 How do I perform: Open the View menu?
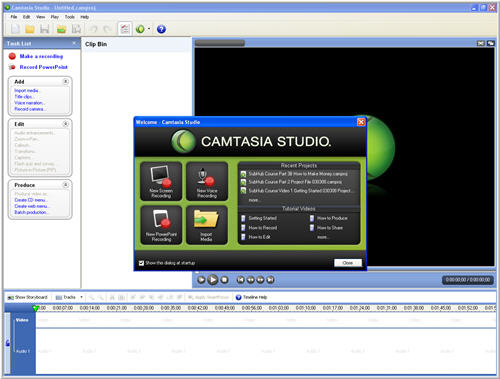click(41, 17)
